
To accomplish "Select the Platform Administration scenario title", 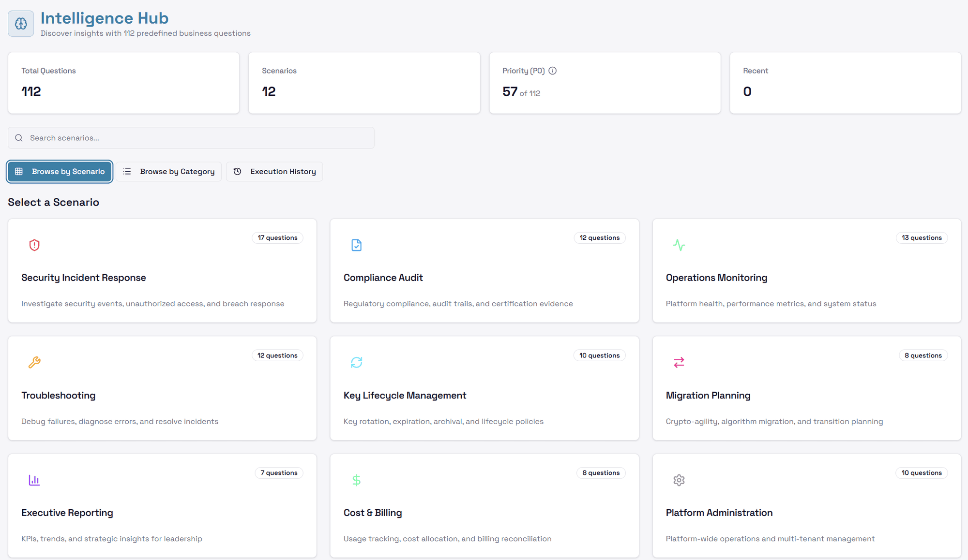I will [719, 513].
